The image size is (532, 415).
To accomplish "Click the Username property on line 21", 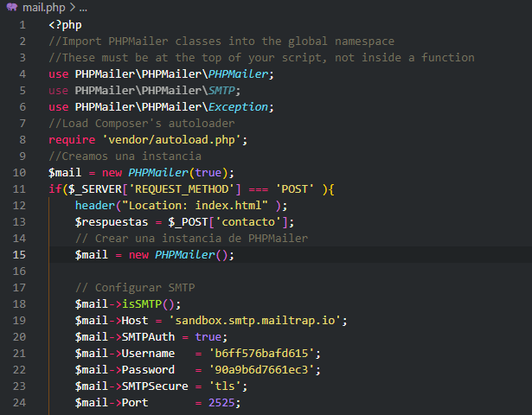I will (148, 354).
